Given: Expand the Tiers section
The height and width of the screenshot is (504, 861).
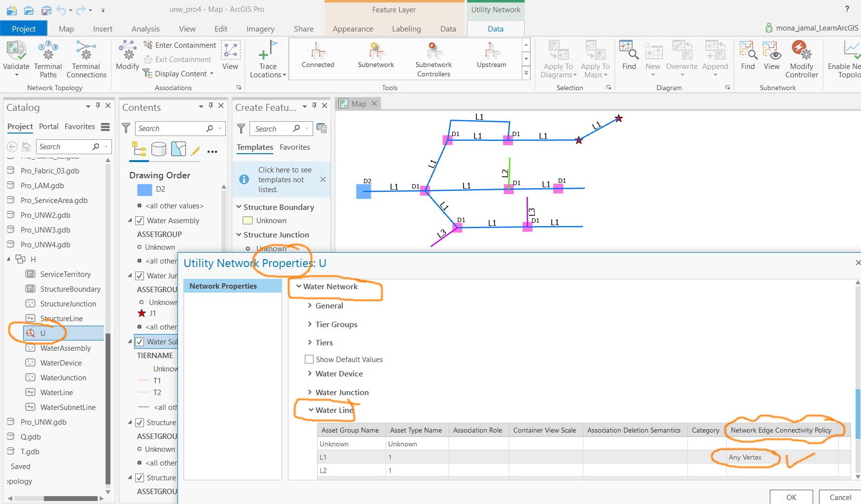Looking at the screenshot, I should pos(310,342).
